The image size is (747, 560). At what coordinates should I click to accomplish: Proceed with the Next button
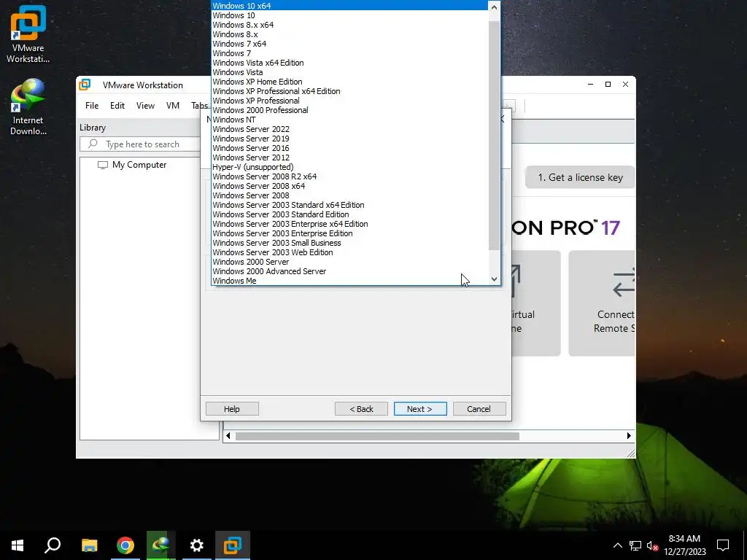tap(420, 409)
